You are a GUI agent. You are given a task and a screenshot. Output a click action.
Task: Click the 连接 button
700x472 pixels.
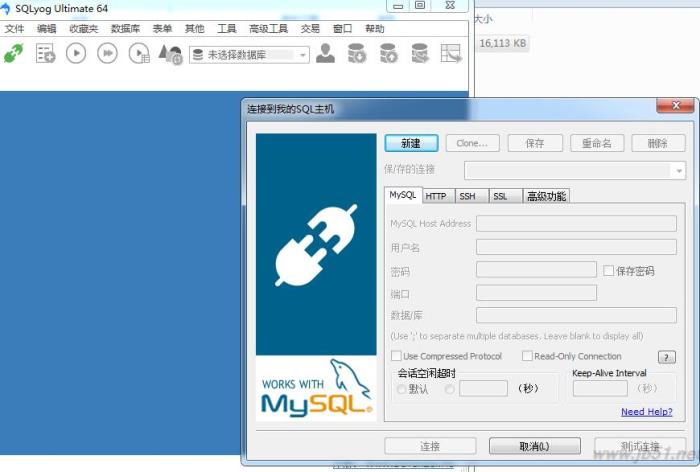click(x=430, y=446)
